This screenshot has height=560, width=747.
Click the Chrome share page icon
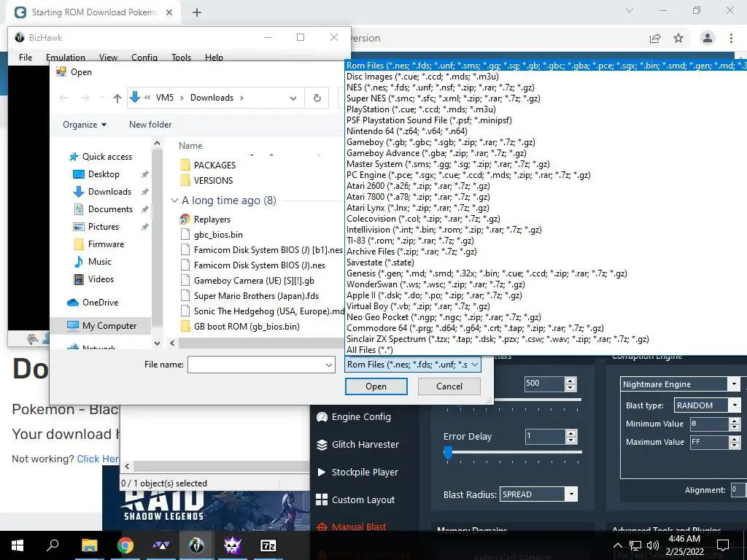[655, 38]
